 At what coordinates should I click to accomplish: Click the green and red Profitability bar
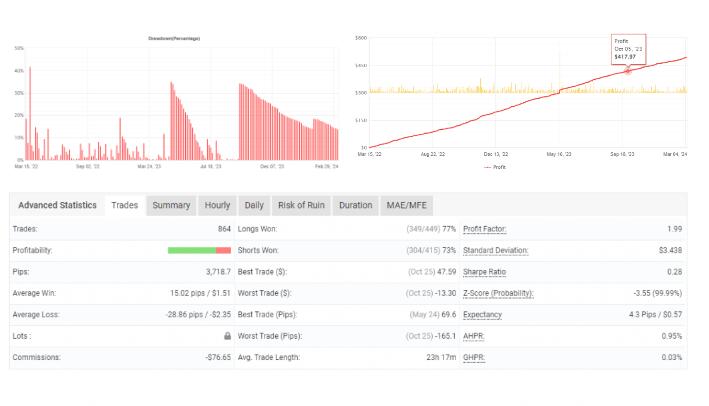point(200,250)
